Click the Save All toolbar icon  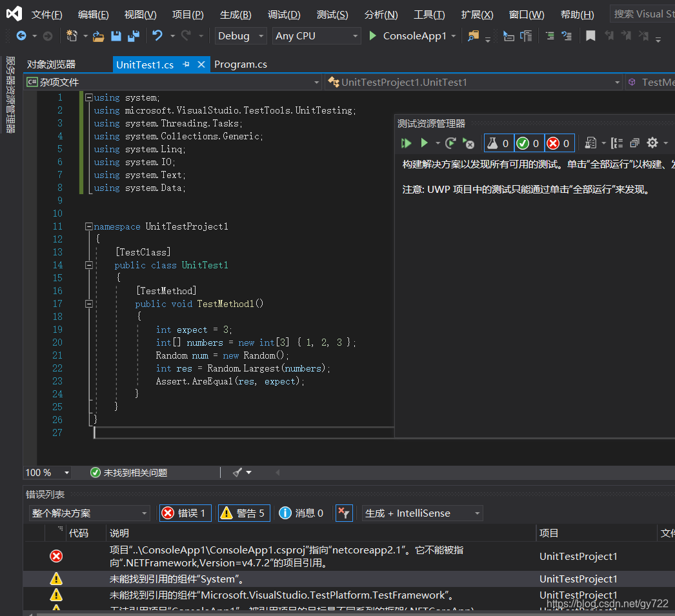click(x=134, y=36)
